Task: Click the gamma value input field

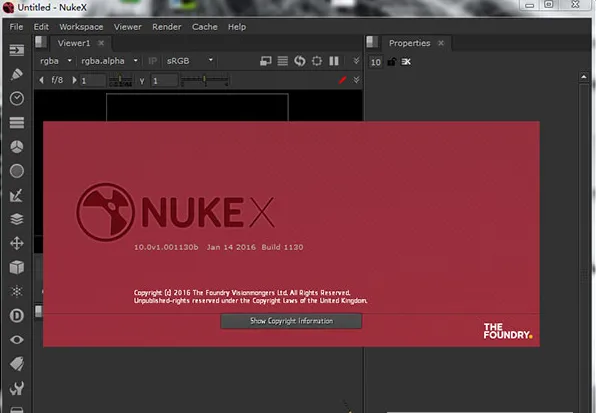Action: pos(164,81)
